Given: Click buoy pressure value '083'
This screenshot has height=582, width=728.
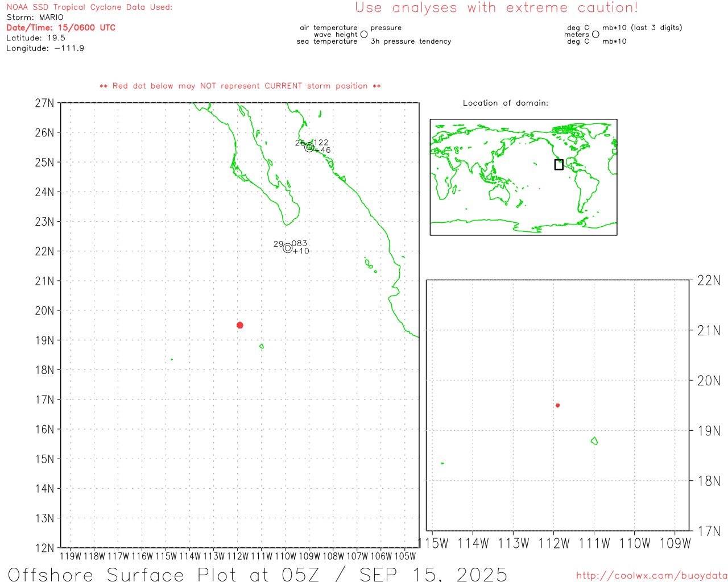Looking at the screenshot, I should (300, 243).
